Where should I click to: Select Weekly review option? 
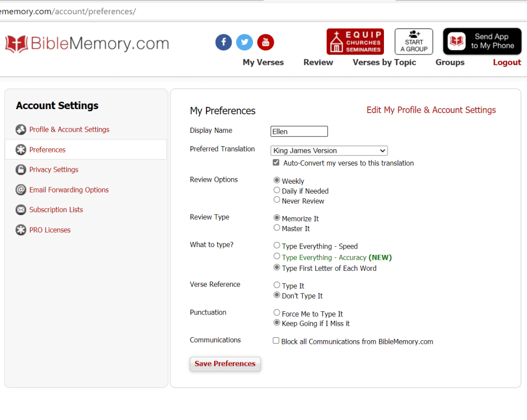pyautogui.click(x=276, y=181)
